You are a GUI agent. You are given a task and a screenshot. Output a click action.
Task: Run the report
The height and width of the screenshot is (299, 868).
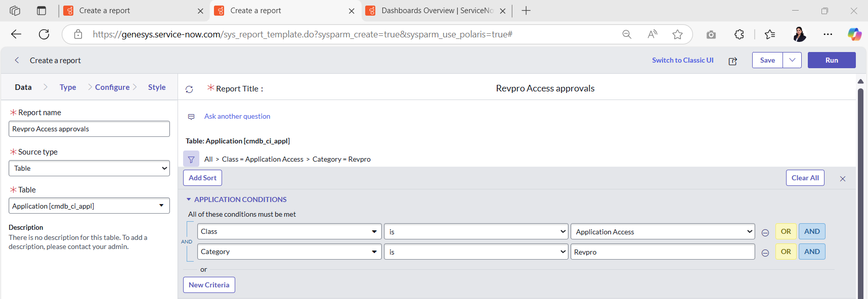click(832, 60)
